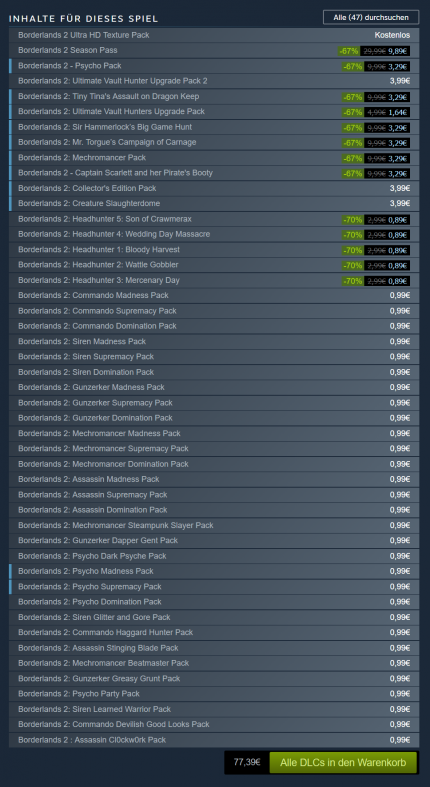Open Ultimate Vault Hunter Upgrade Pack 2
Image resolution: width=430 pixels, height=787 pixels.
pyautogui.click(x=214, y=81)
